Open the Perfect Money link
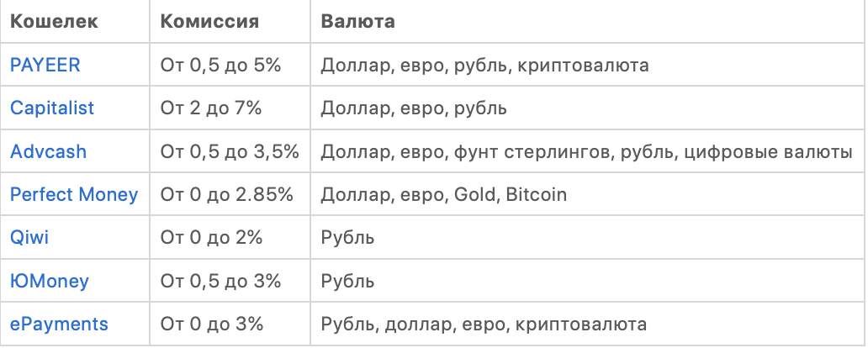This screenshot has width=868, height=348. coord(74,195)
